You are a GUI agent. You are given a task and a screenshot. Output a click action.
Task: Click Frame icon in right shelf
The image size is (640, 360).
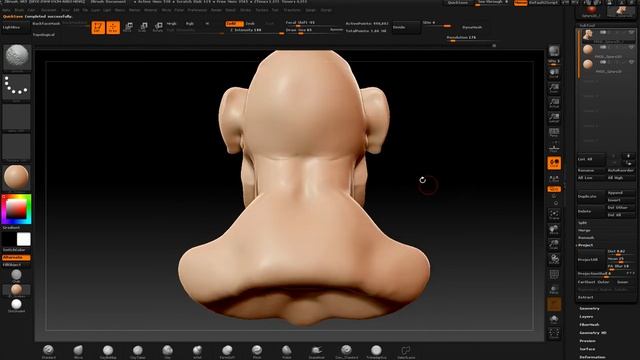pyautogui.click(x=554, y=215)
